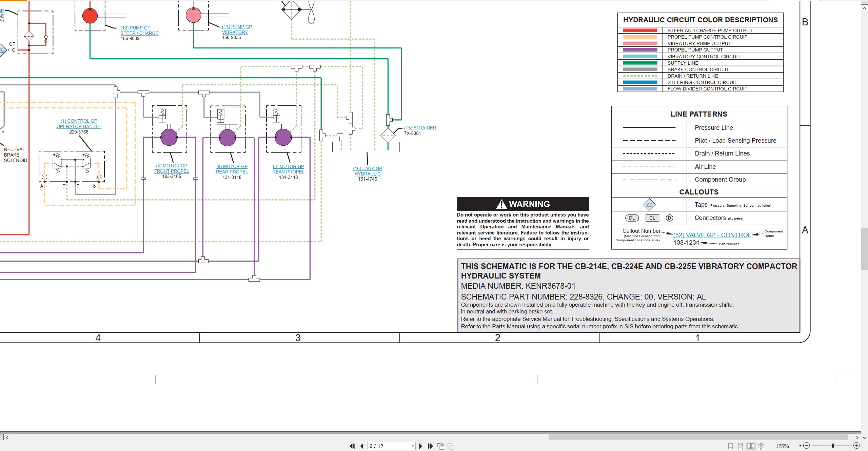Screen dimensions: 868x451
Task: Click the green supply line color swatch
Action: click(640, 63)
